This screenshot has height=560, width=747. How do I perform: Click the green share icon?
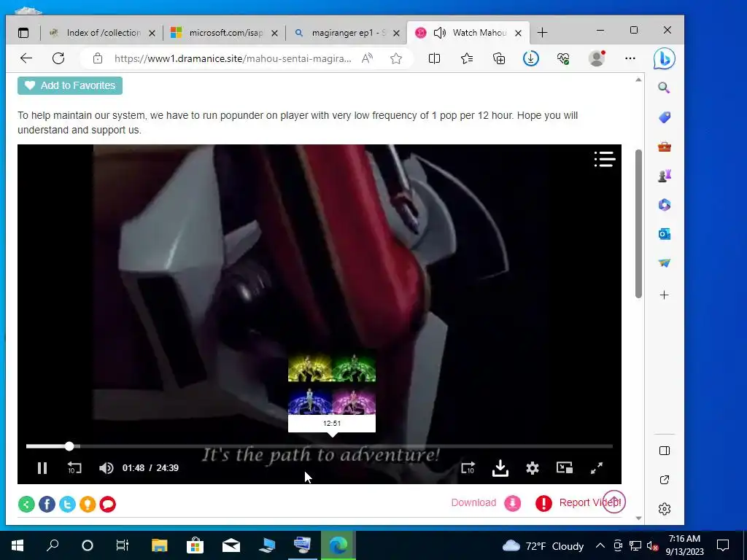point(27,504)
